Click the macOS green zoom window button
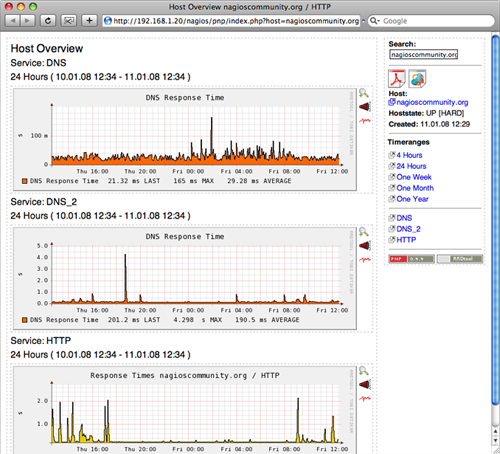The image size is (500, 454). (32, 6)
